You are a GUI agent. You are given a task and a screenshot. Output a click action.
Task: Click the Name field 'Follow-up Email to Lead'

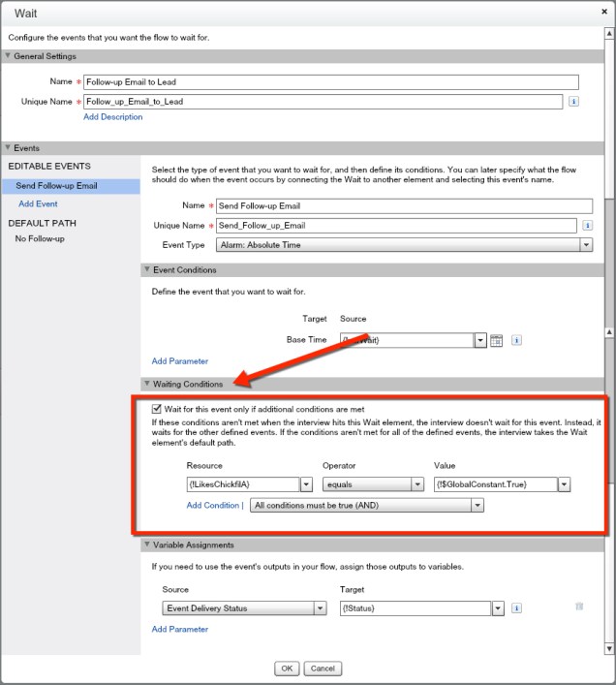coord(330,82)
